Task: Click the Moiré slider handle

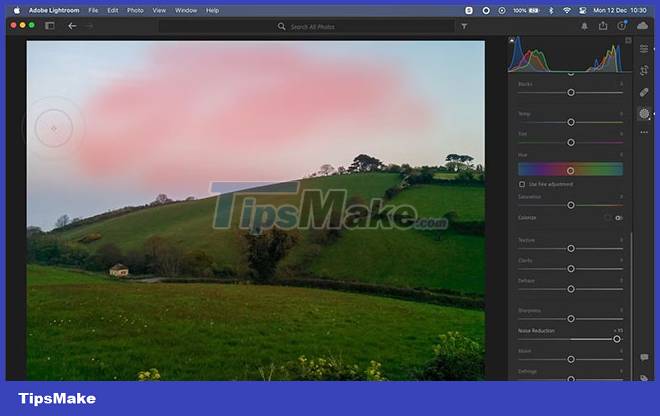Action: (x=571, y=359)
